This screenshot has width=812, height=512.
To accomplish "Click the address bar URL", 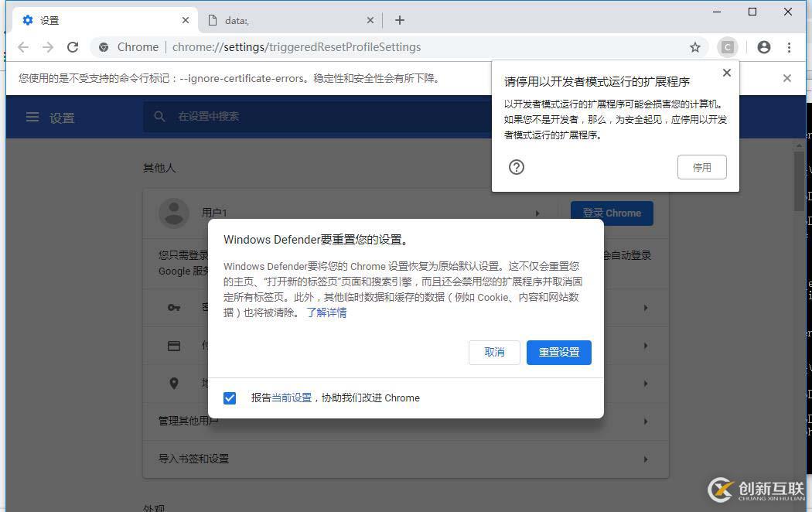I will [x=296, y=47].
